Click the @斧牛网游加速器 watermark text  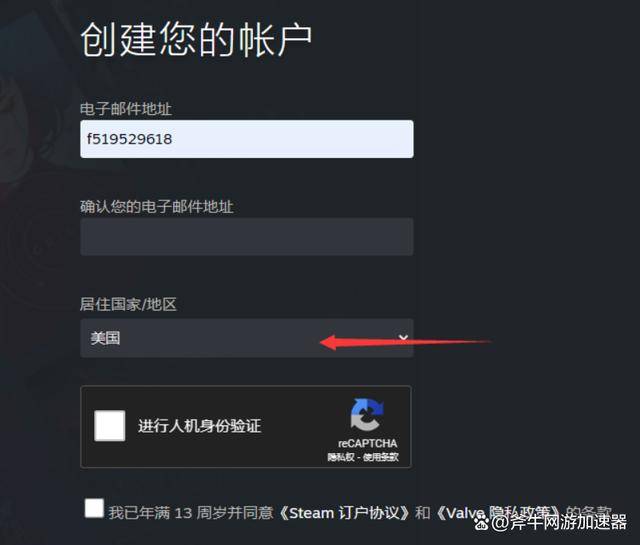click(559, 523)
